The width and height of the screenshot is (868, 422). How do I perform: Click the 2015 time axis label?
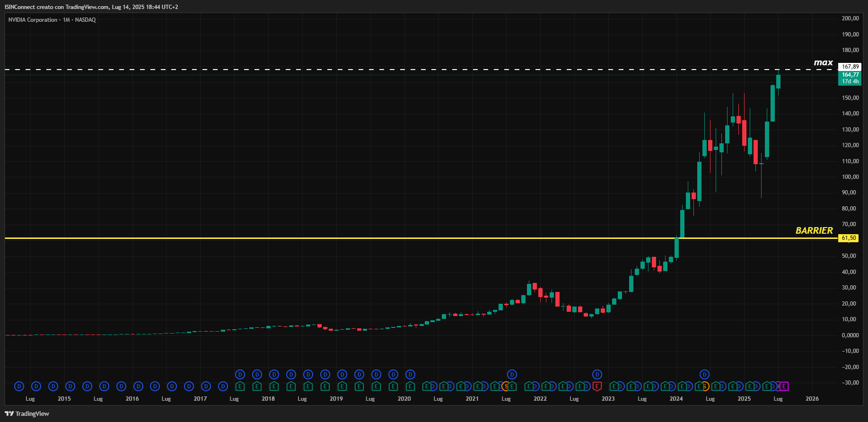[x=64, y=399]
